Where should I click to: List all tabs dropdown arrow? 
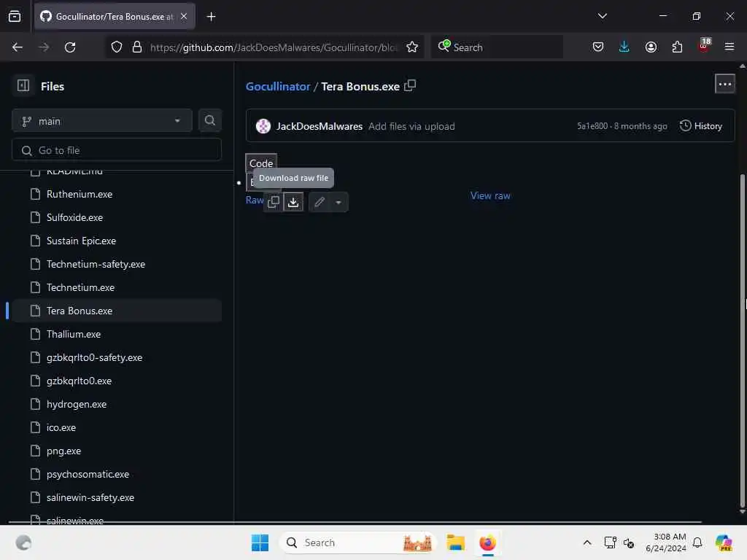(x=602, y=16)
